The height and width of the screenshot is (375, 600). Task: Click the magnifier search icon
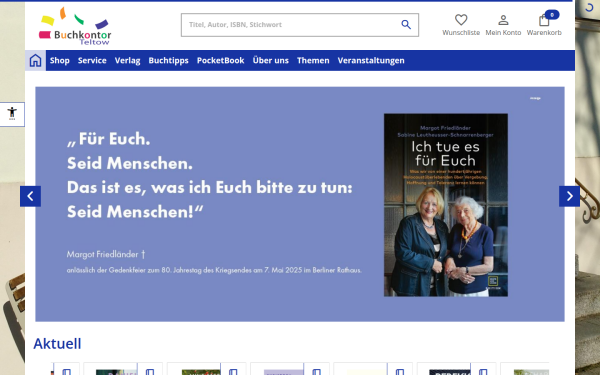click(406, 25)
